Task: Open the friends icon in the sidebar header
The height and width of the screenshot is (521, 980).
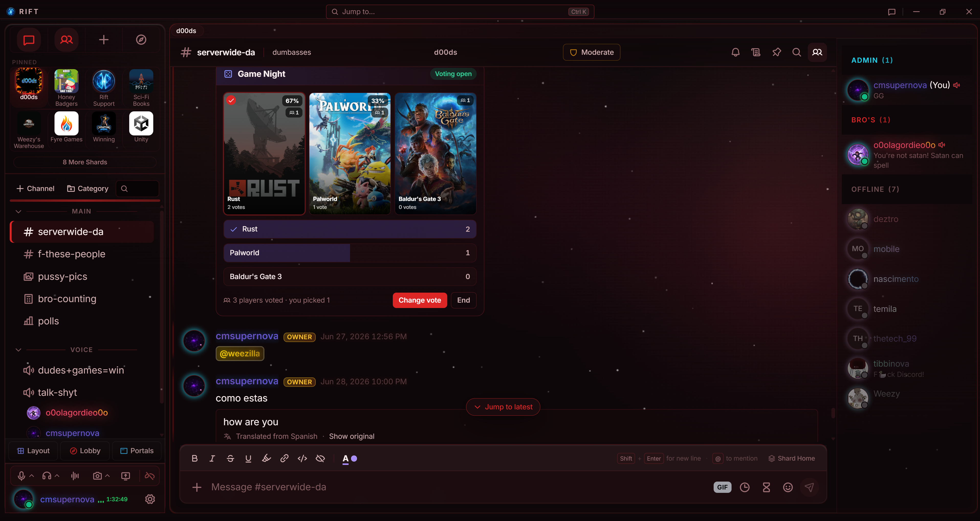Action: click(66, 40)
